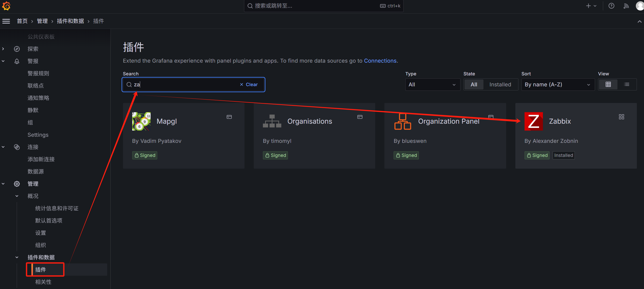Open the Organisations plugin title
The height and width of the screenshot is (289, 644).
pos(310,121)
